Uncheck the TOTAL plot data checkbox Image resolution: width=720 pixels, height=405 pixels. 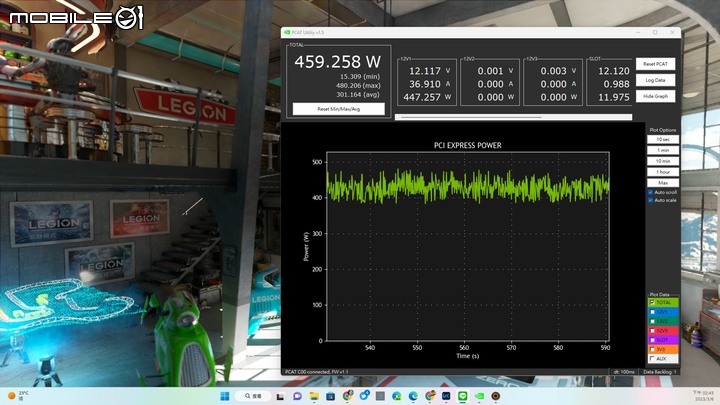652,303
